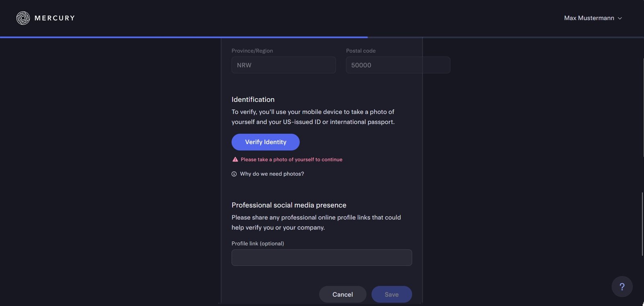Click the blue onboarding progress bar

[x=184, y=37]
